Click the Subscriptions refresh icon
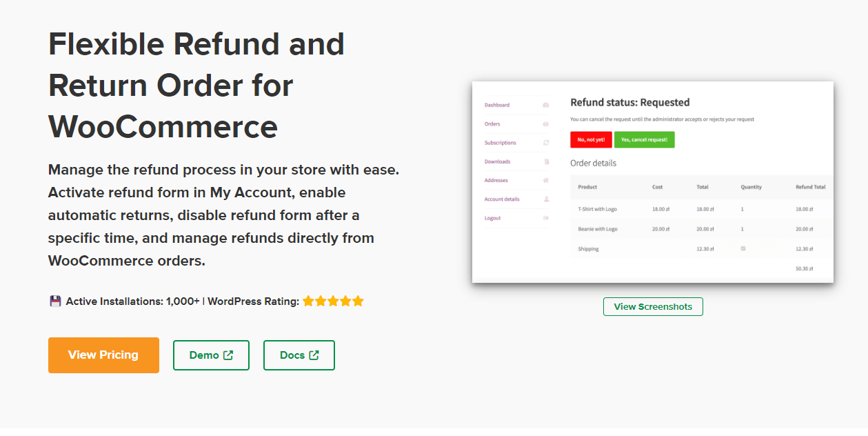 pos(545,143)
